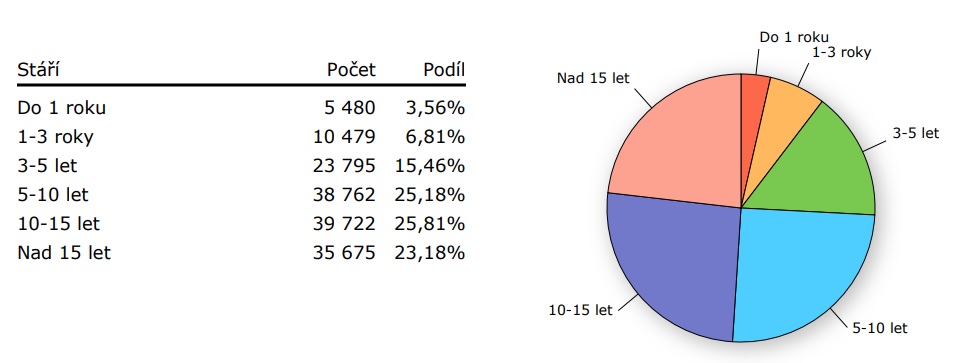Click the 10-15 let chart label
The image size is (959, 363).
coord(580,310)
